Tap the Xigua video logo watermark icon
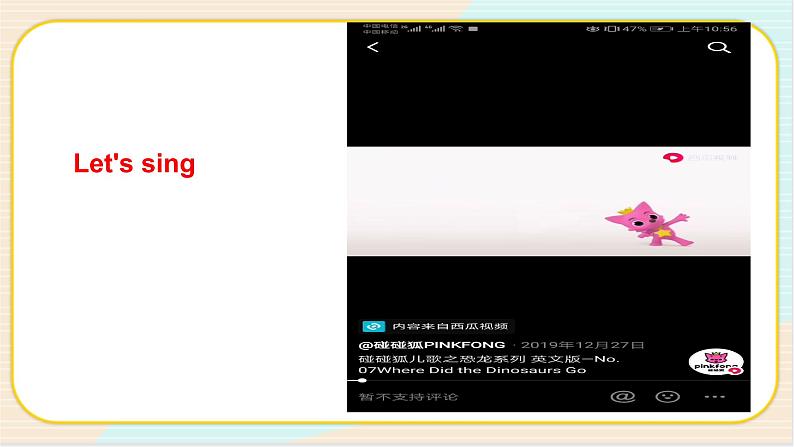 click(x=673, y=157)
